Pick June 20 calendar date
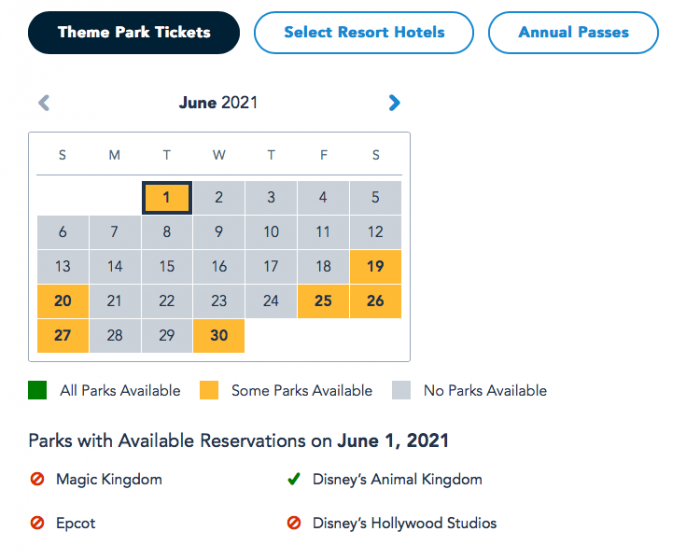 tap(63, 301)
